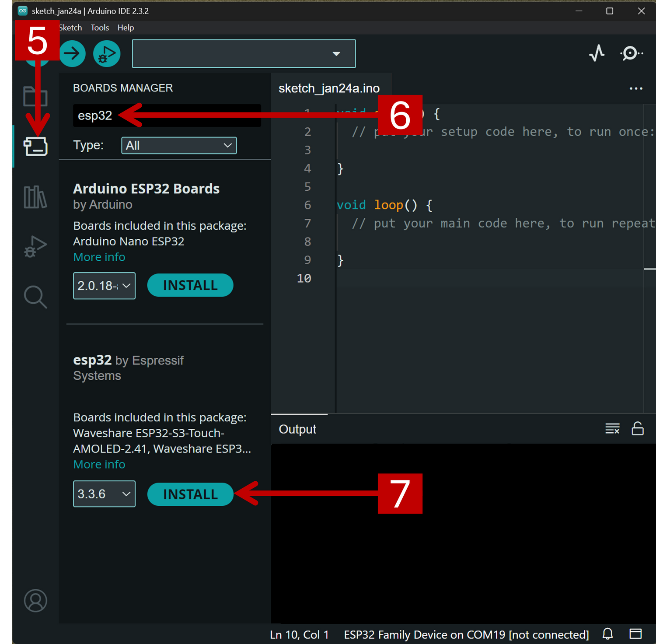Viewport: 656px width, 644px height.
Task: Open the Debug sidebar panel
Action: coord(35,247)
